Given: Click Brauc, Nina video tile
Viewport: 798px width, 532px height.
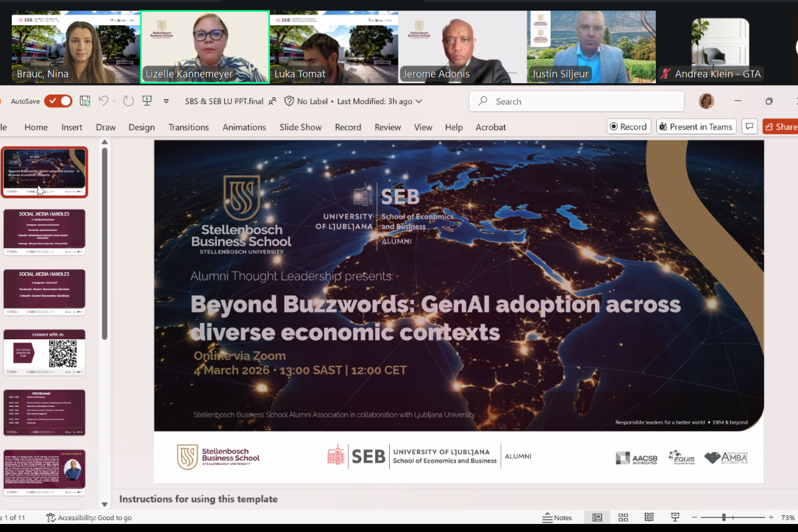Looking at the screenshot, I should point(76,47).
